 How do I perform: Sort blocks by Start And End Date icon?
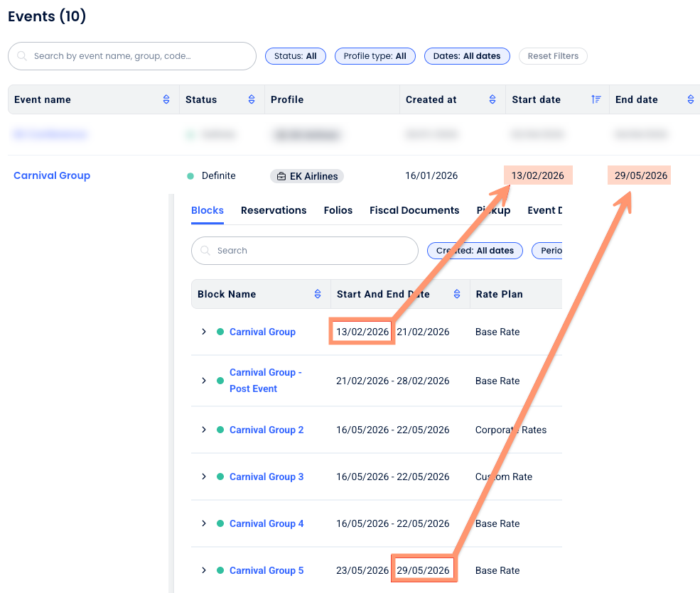pyautogui.click(x=457, y=294)
